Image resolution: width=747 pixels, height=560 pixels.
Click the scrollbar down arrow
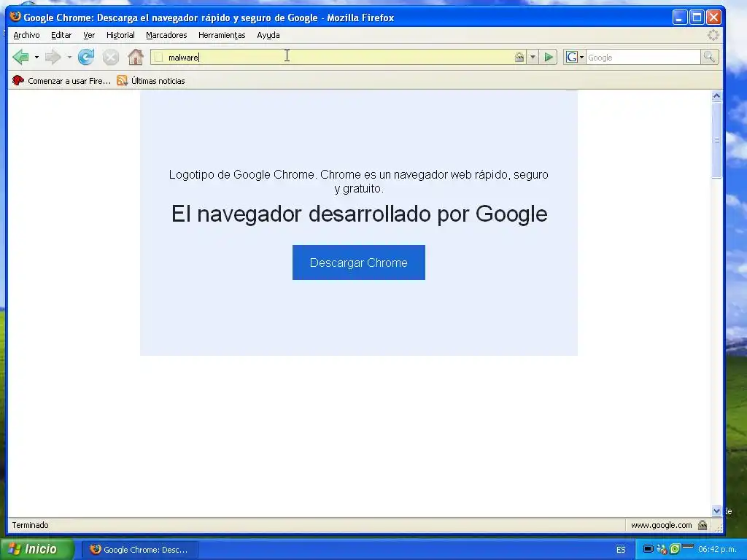(x=716, y=511)
